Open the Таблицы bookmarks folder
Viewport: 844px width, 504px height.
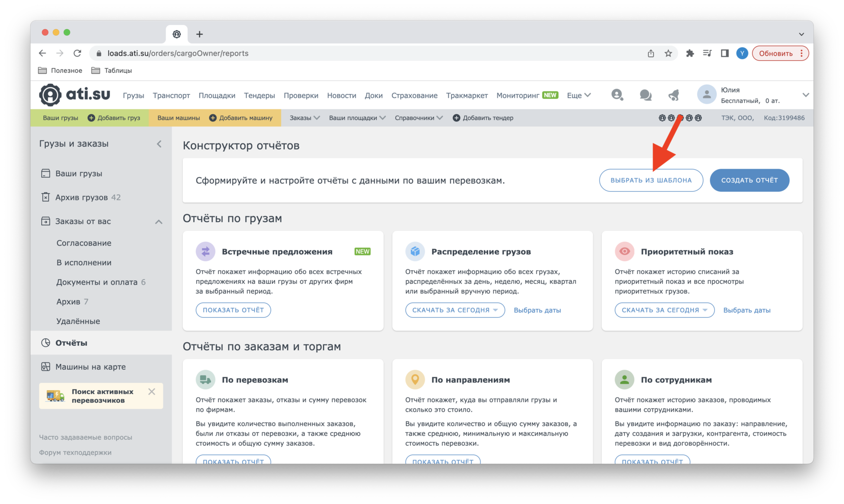coord(112,70)
